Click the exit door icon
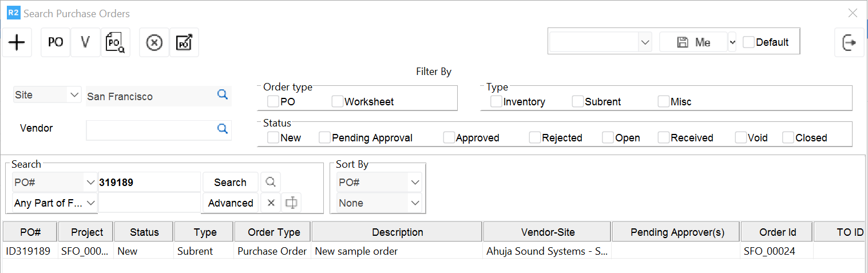The image size is (868, 273). point(849,42)
